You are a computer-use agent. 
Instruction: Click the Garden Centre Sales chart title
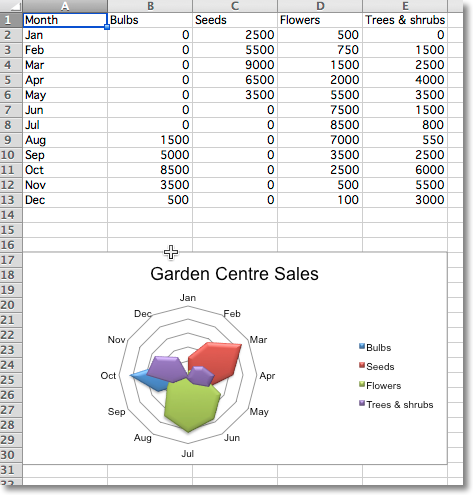coord(234,274)
